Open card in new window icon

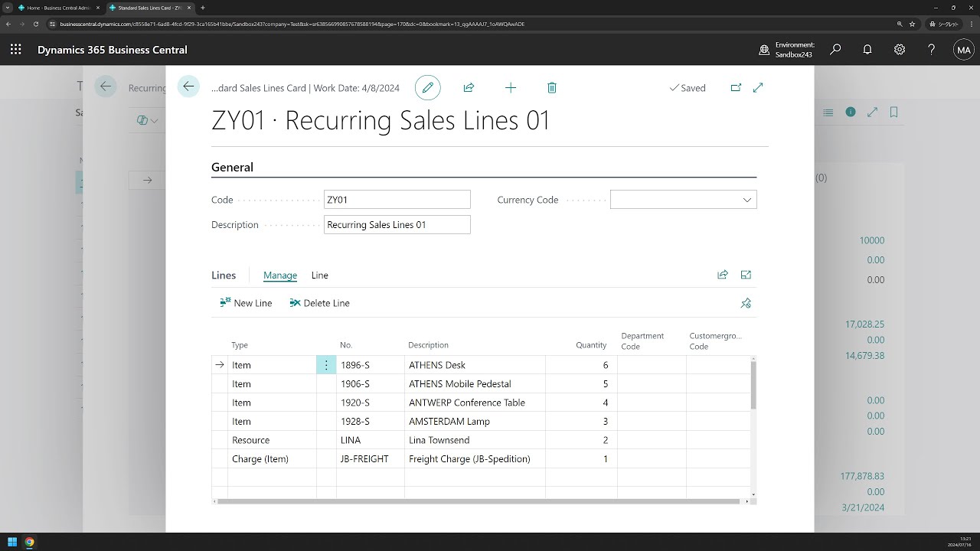[x=736, y=88]
